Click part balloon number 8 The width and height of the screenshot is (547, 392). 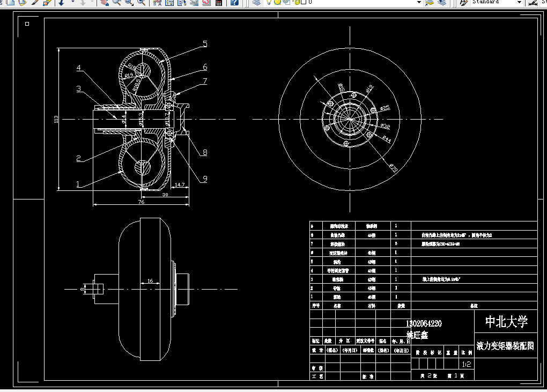pos(205,152)
